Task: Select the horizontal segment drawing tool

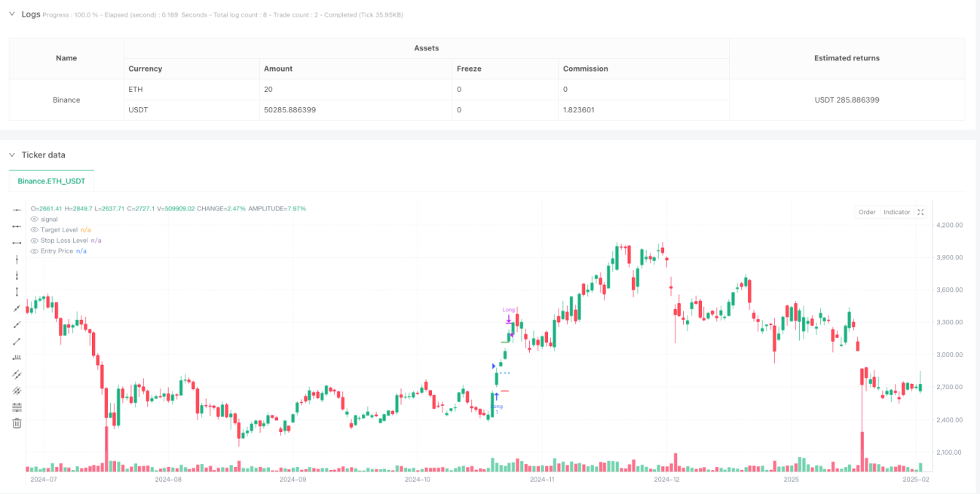Action: pyautogui.click(x=17, y=243)
